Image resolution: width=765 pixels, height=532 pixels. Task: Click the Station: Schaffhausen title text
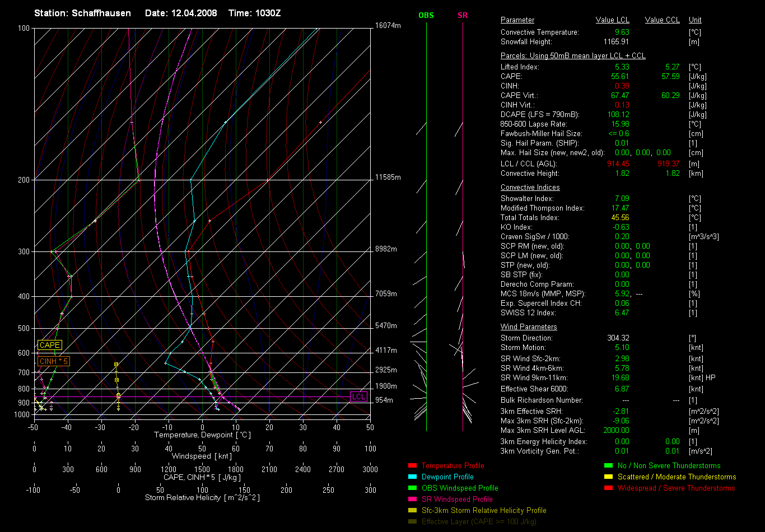click(82, 13)
